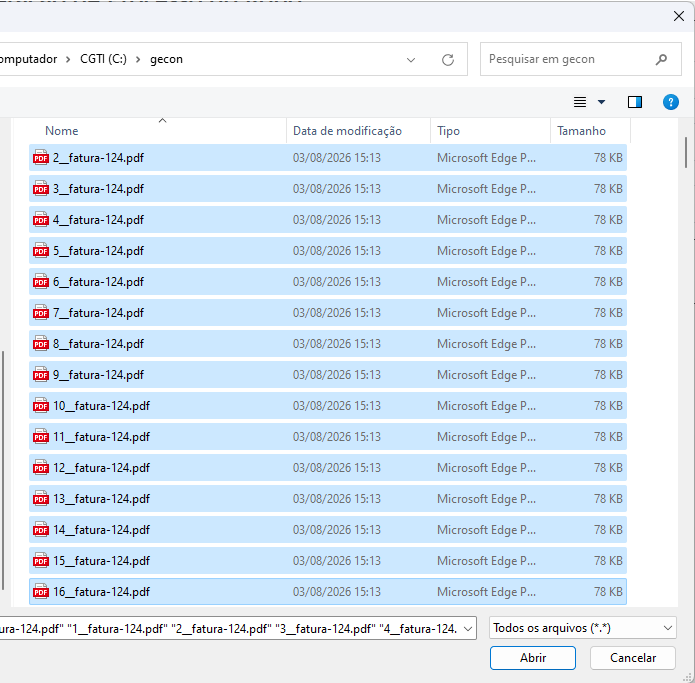Select file name 9__fatura-124.pdf
The image size is (695, 683).
coord(98,375)
